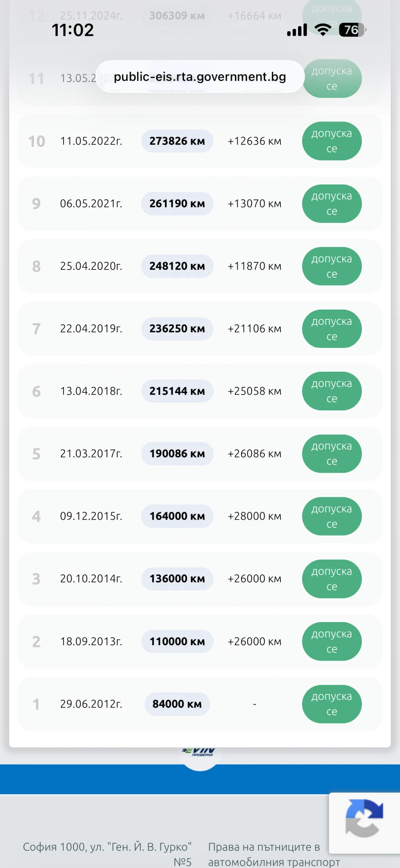Tap the 'допуска се' badge for 25.04.2020

[332, 266]
